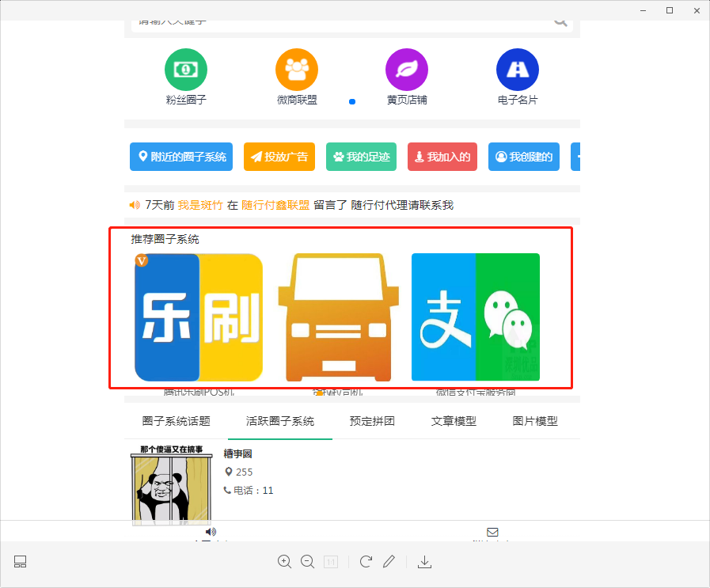Open the 粉丝圈子 green money icon

click(186, 70)
